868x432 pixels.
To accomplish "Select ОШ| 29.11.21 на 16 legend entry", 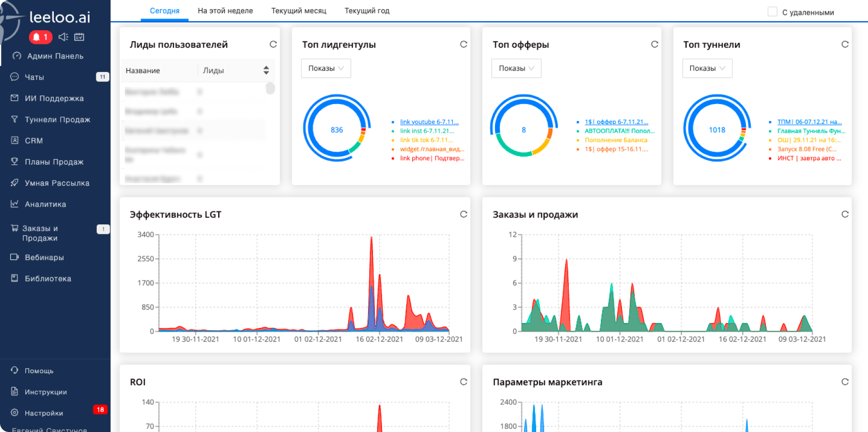I will pyautogui.click(x=809, y=140).
